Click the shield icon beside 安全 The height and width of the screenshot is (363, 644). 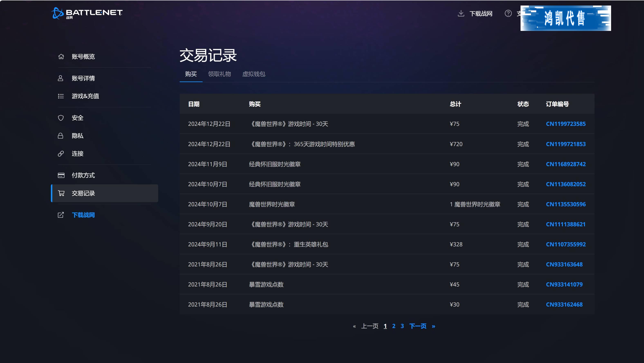click(x=61, y=118)
